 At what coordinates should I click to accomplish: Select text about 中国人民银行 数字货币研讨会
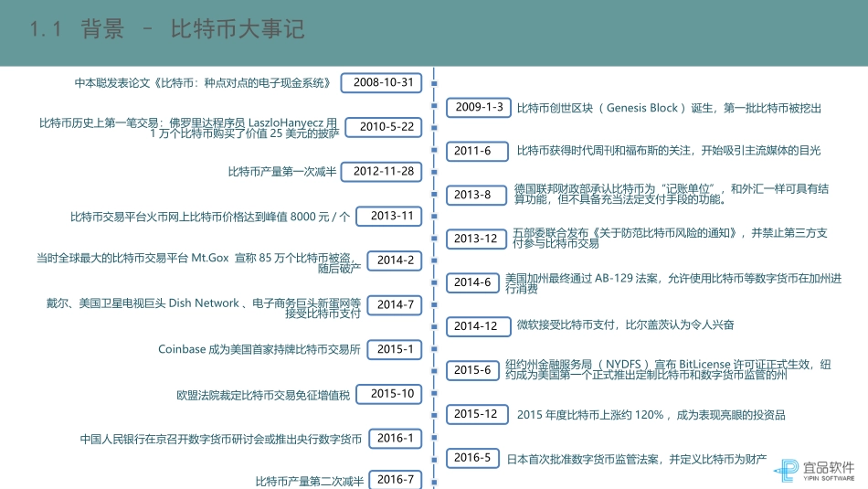click(x=220, y=439)
